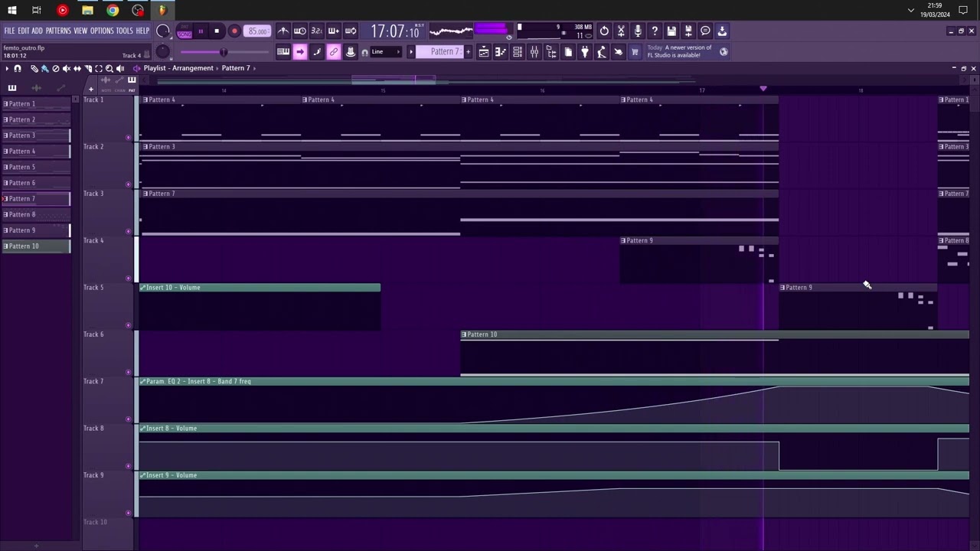Pause playback
This screenshot has width=980, height=551.
[201, 31]
